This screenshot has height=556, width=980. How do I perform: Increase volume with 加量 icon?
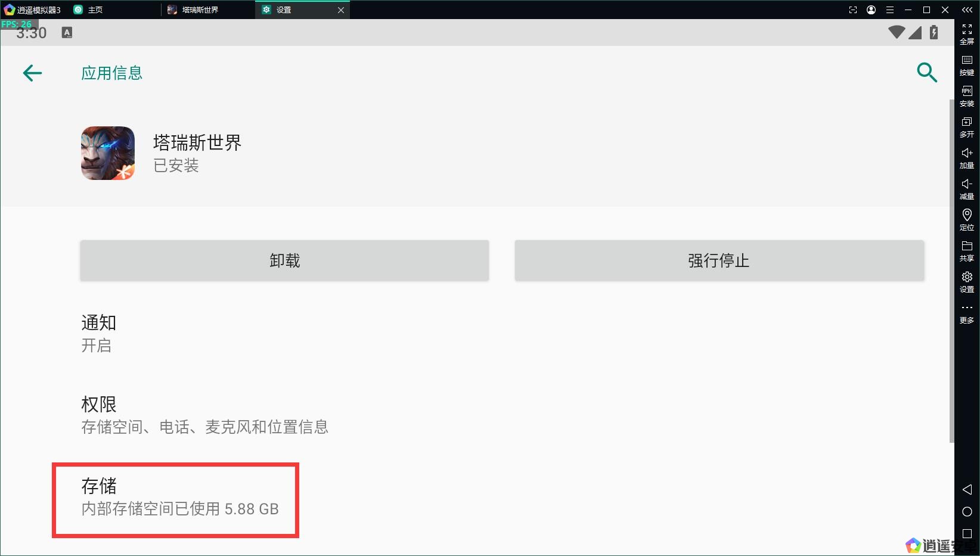[x=967, y=159]
